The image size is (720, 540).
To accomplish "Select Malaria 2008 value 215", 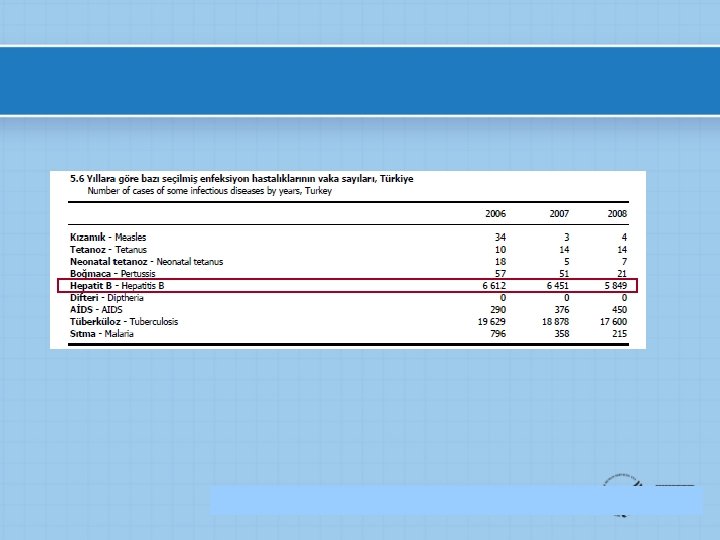I will tap(619, 333).
